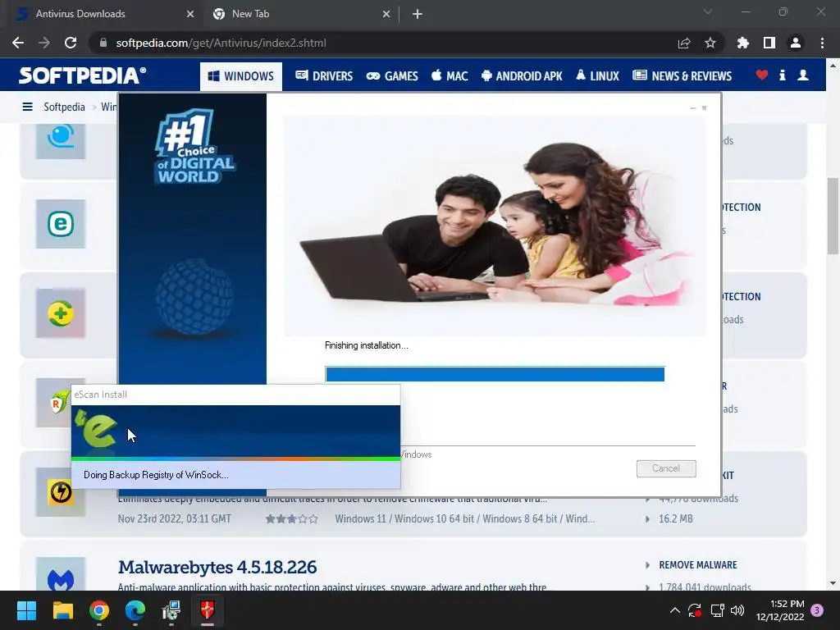Click the eScan Install popup title
840x630 pixels.
coord(101,395)
